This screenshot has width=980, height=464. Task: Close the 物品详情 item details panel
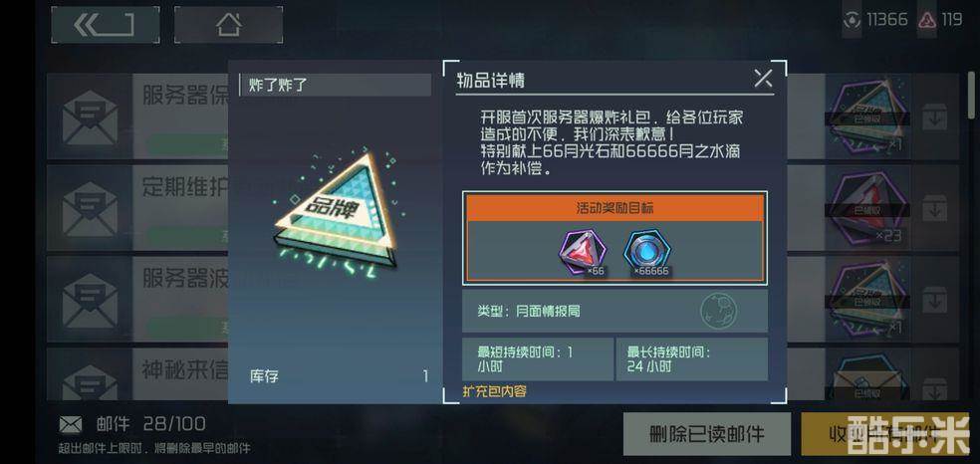[763, 78]
